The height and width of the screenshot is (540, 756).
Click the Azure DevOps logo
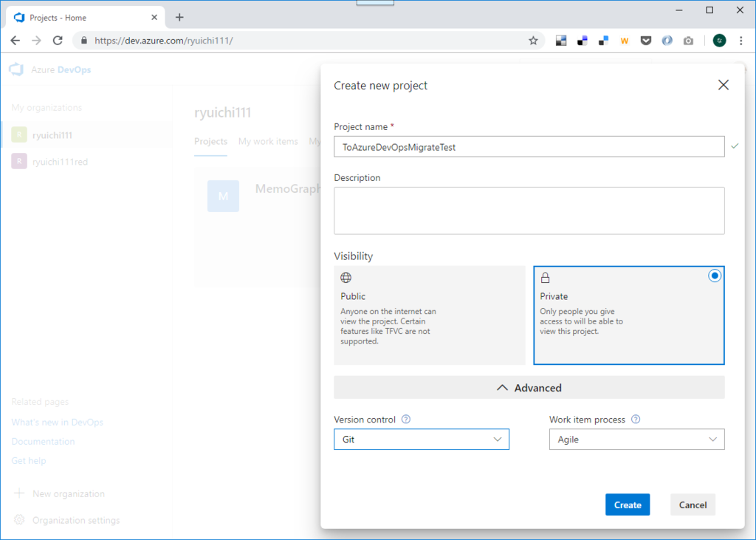point(16,69)
